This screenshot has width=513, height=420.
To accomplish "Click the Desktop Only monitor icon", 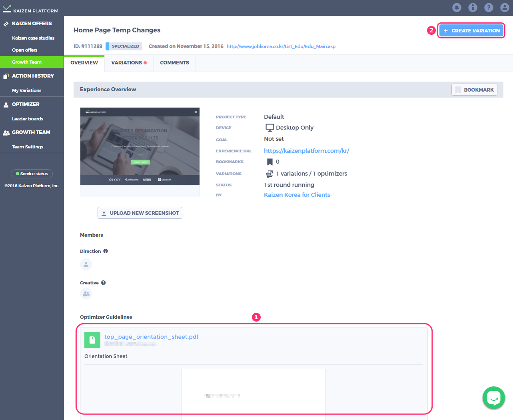I will pyautogui.click(x=270, y=128).
